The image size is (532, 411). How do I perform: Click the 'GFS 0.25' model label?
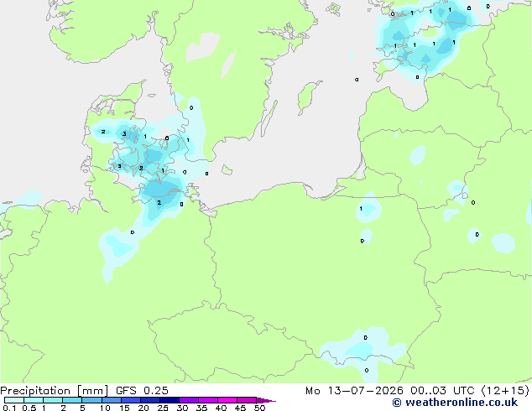(x=142, y=391)
